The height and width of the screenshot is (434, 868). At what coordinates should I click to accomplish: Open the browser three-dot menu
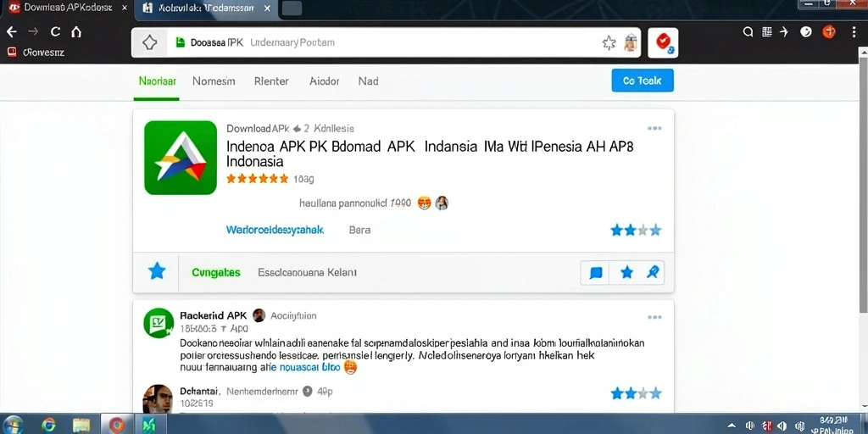point(854,32)
